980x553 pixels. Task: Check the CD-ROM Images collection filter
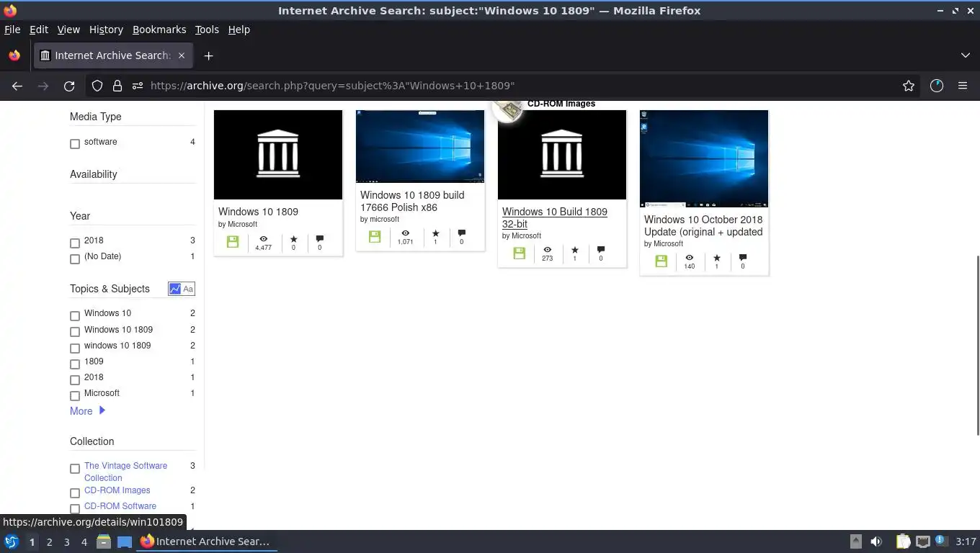pyautogui.click(x=75, y=493)
